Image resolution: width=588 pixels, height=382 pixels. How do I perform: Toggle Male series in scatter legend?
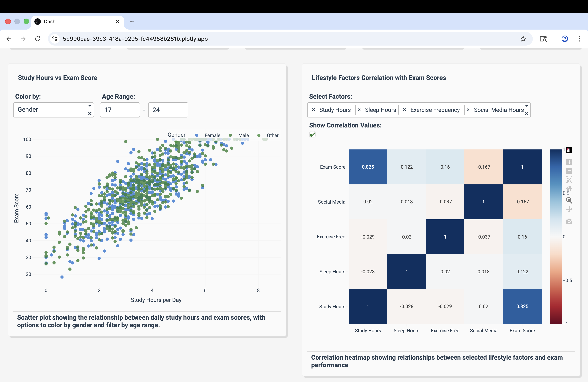coord(243,135)
